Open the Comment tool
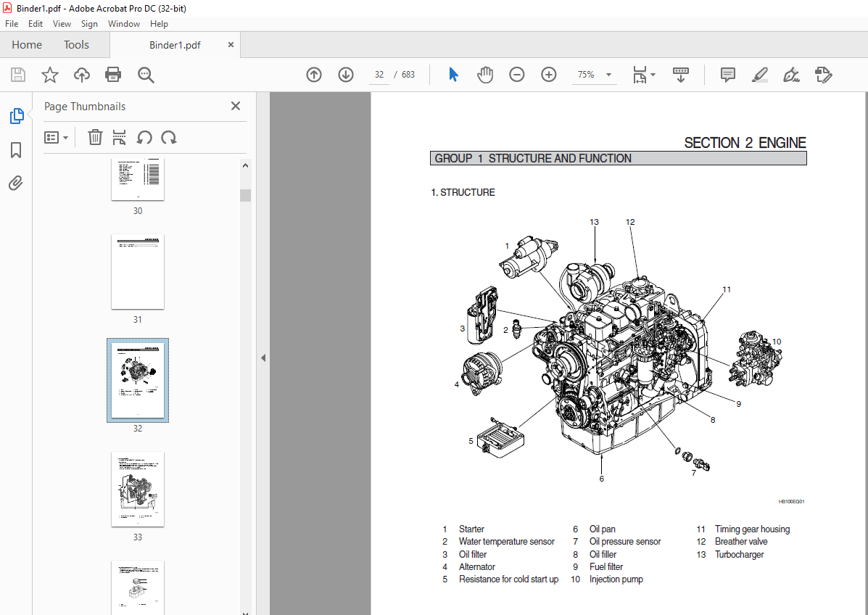Screen dimensions: 868x615 point(727,74)
